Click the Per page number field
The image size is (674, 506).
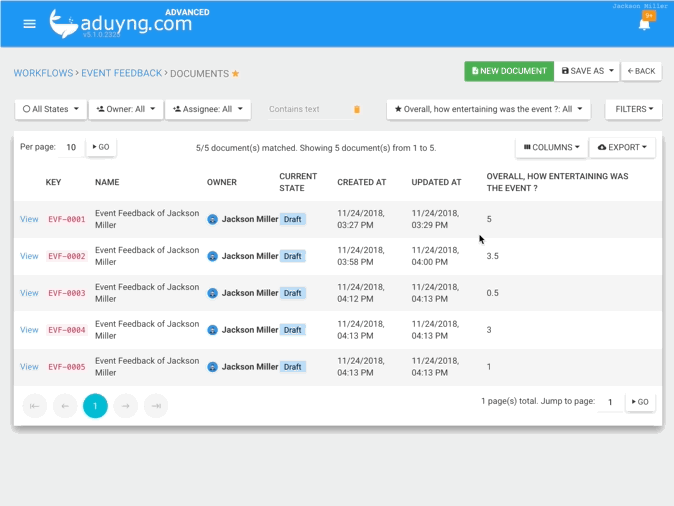(71, 147)
